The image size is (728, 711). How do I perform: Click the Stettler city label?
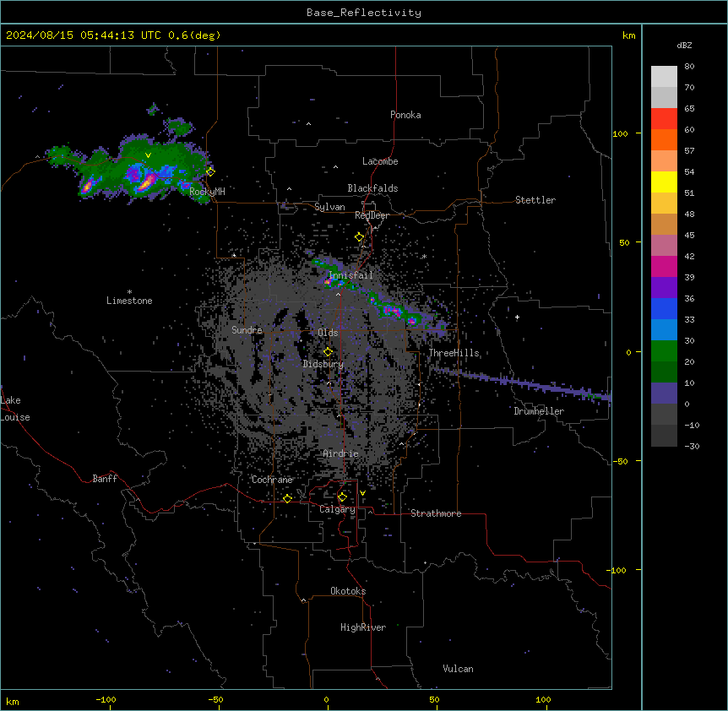click(x=535, y=200)
